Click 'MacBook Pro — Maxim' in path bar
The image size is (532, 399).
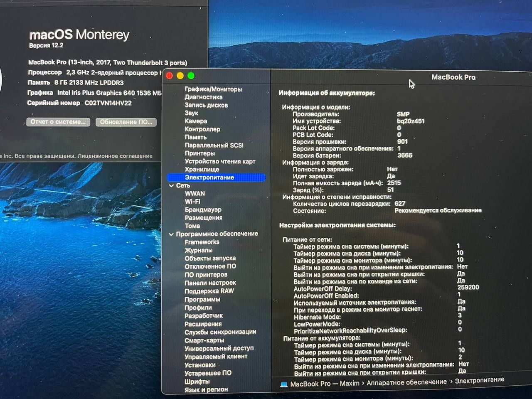pos(325,384)
